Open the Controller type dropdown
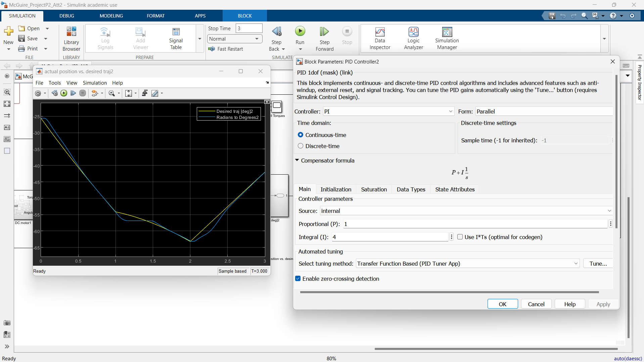Viewport: 644px width, 362px height. pyautogui.click(x=388, y=111)
